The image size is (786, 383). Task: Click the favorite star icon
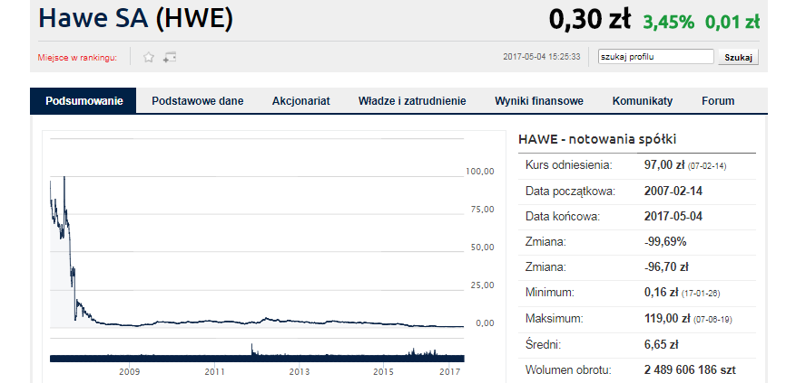(x=148, y=57)
